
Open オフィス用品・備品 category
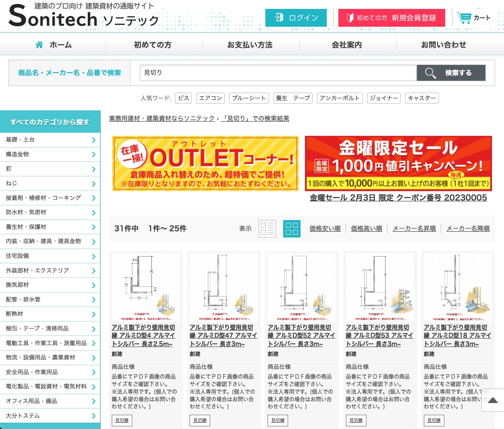coord(50,401)
